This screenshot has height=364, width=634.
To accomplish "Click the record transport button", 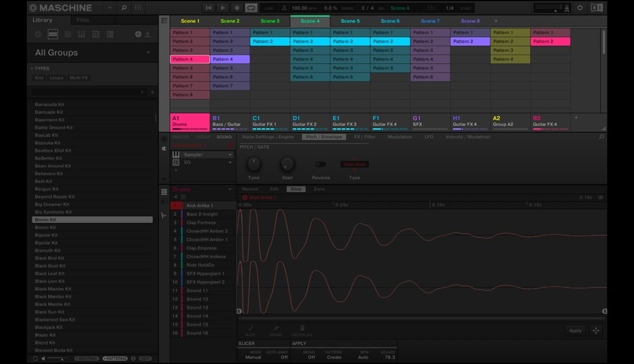I will [237, 7].
